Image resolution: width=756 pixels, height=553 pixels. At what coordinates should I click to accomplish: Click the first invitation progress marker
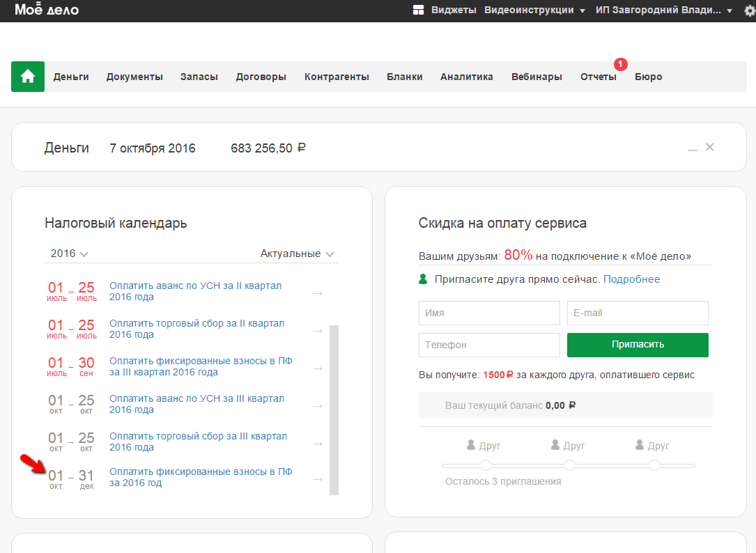pos(486,465)
